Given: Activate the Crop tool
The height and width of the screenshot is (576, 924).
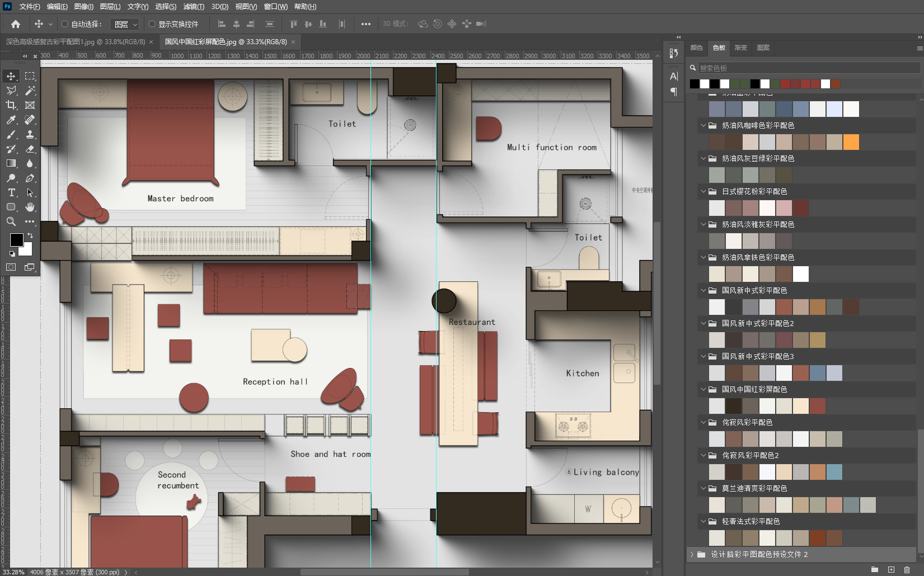Looking at the screenshot, I should (11, 105).
